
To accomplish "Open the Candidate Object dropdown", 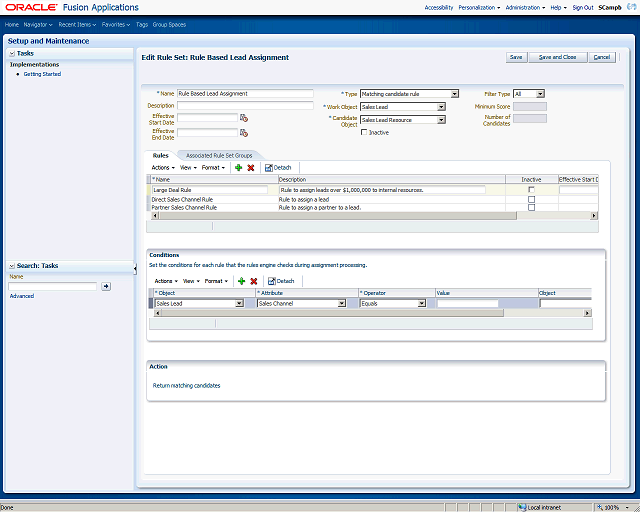I will tap(441, 120).
